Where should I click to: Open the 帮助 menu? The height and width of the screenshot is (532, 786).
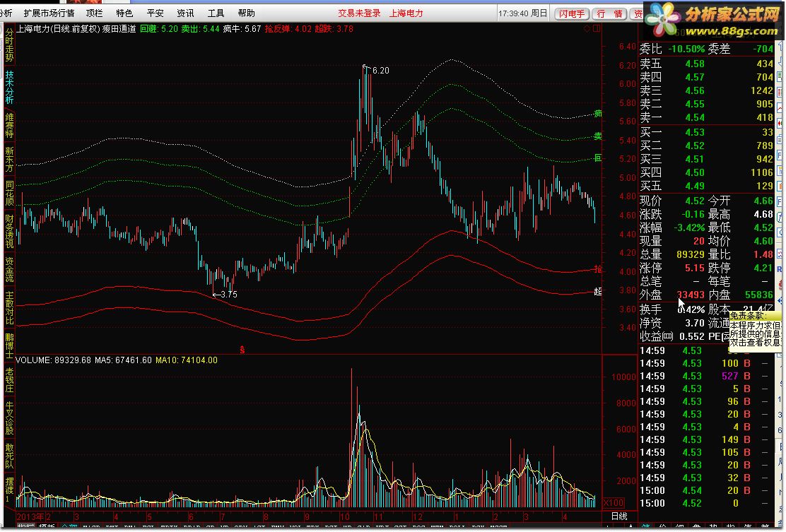point(246,13)
